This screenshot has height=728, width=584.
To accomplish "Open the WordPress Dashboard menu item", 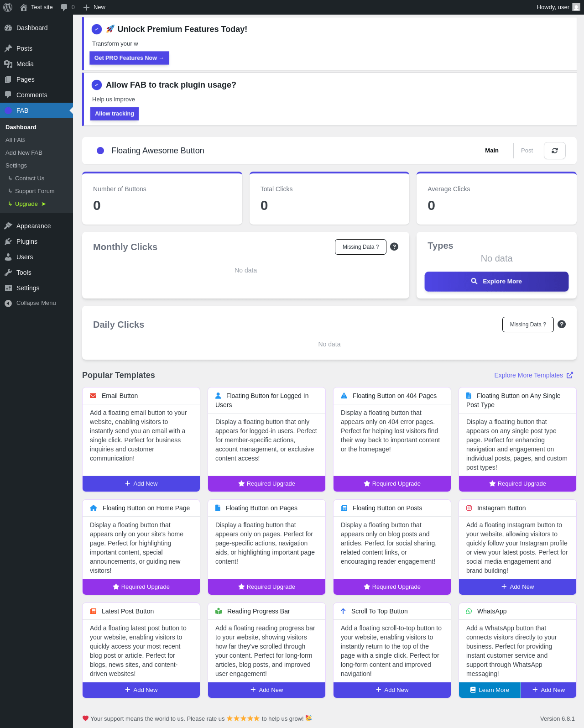I will [x=36, y=28].
